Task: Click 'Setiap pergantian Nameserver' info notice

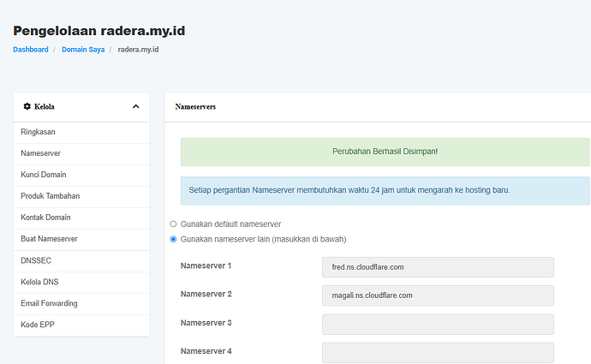Action: [385, 190]
